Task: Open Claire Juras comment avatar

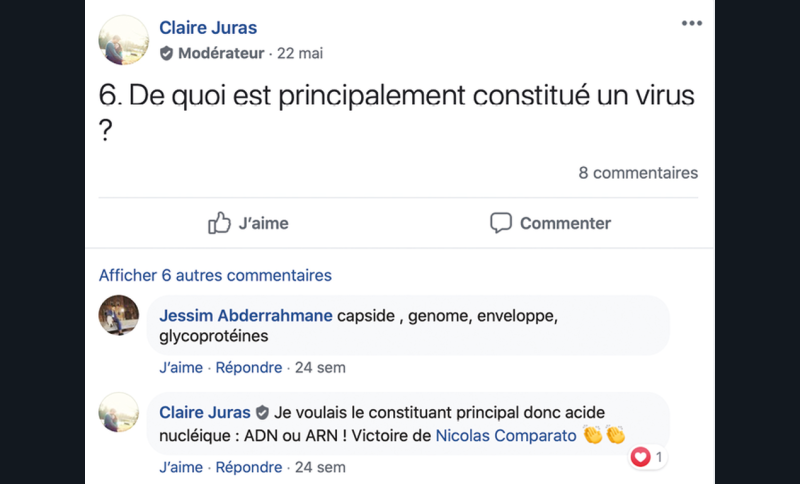Action: point(119,412)
